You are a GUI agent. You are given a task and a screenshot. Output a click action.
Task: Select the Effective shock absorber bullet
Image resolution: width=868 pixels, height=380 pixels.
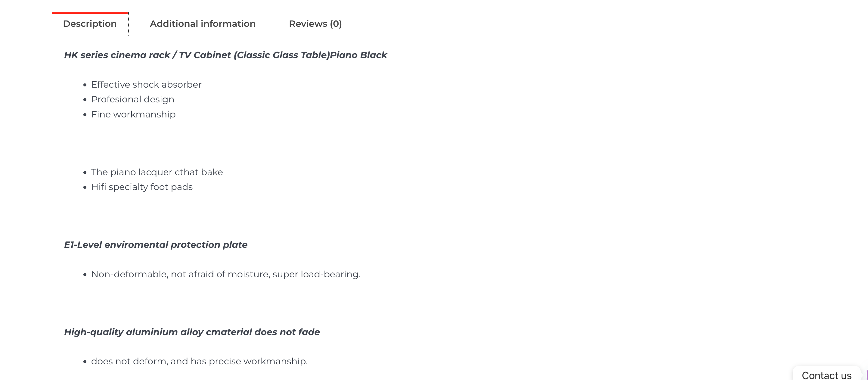(x=146, y=84)
